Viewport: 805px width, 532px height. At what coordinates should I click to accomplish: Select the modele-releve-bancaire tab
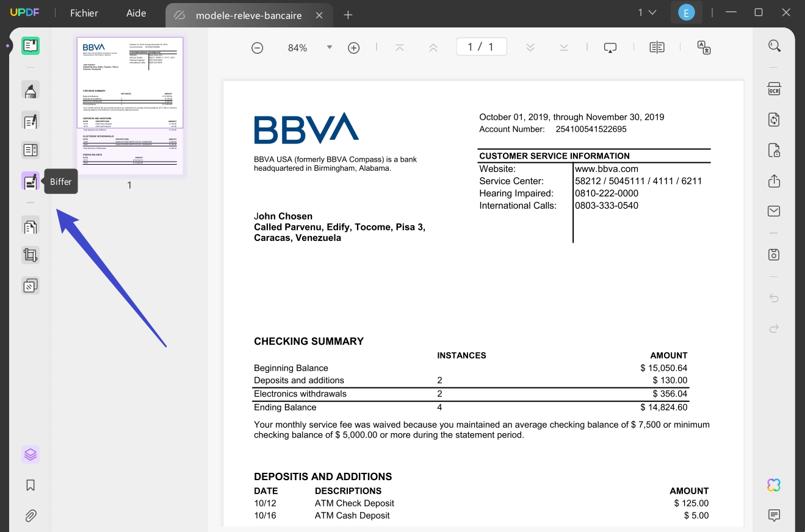coord(248,15)
